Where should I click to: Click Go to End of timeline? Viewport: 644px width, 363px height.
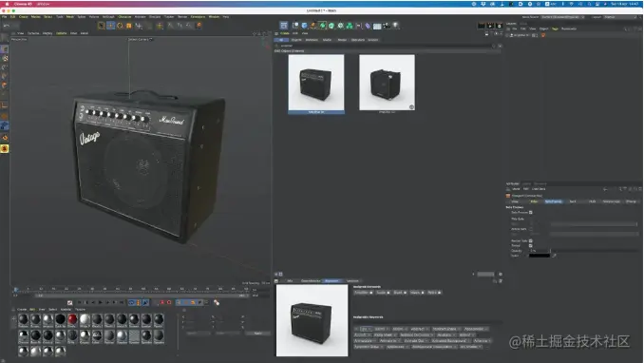[x=122, y=302]
